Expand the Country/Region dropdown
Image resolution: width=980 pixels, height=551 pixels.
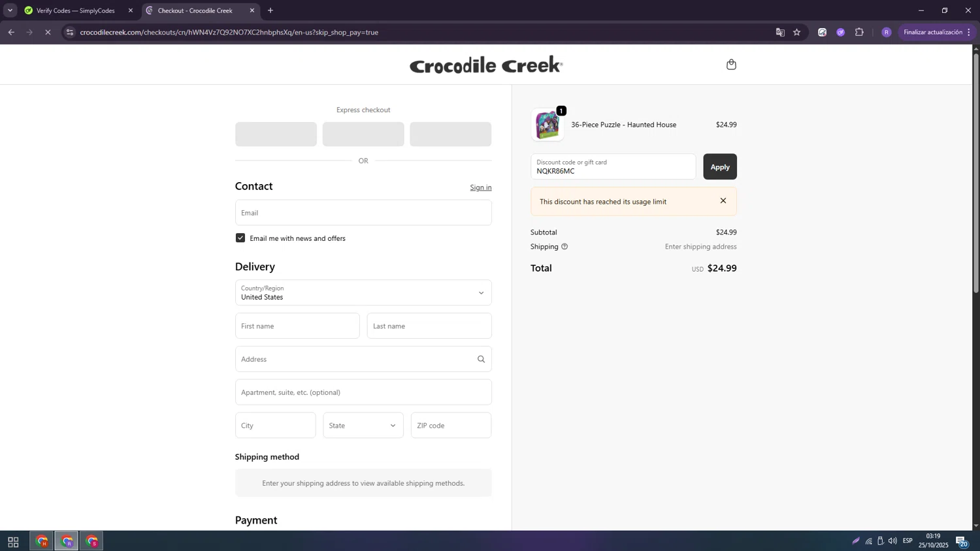click(363, 292)
